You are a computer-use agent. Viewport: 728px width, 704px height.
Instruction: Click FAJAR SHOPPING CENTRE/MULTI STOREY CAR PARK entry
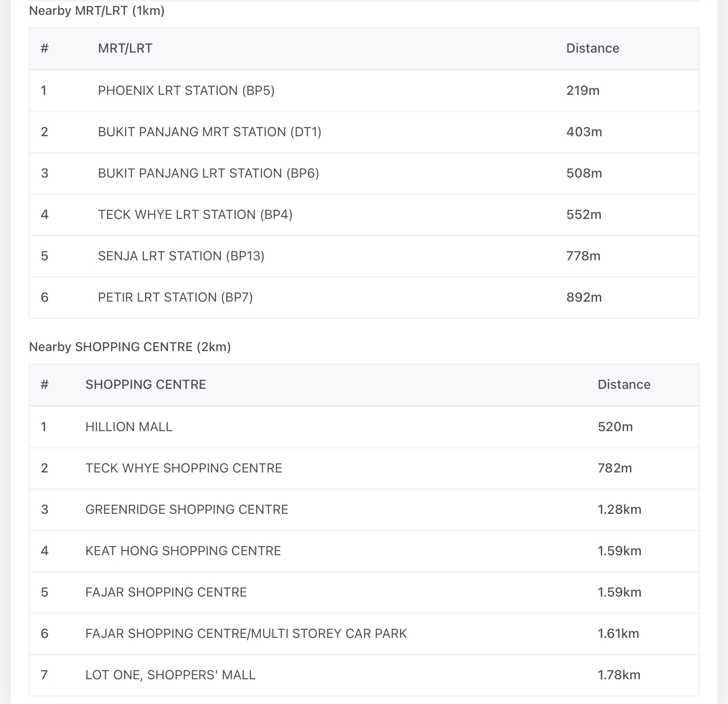(246, 633)
